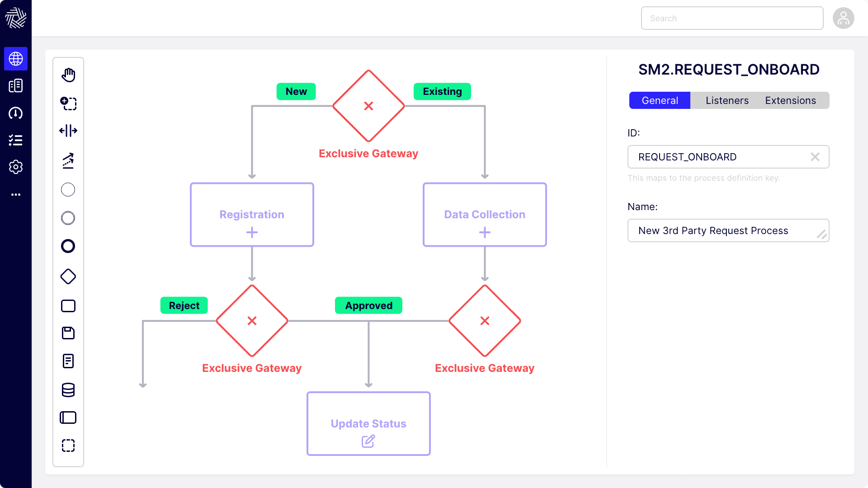Image resolution: width=868 pixels, height=488 pixels.
Task: Click the Search input field
Action: [x=732, y=19]
